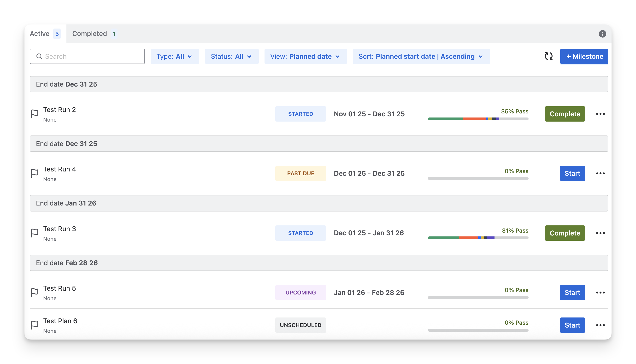This screenshot has width=636, height=364.
Task: Open the more options menu for Test Run 4
Action: [600, 174]
